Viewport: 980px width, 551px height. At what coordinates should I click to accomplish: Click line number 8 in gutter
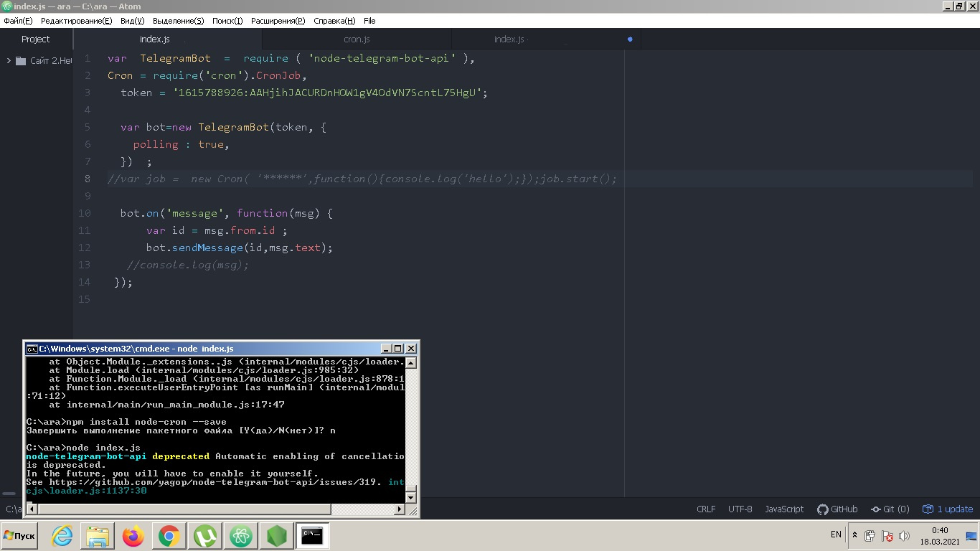pyautogui.click(x=88, y=179)
